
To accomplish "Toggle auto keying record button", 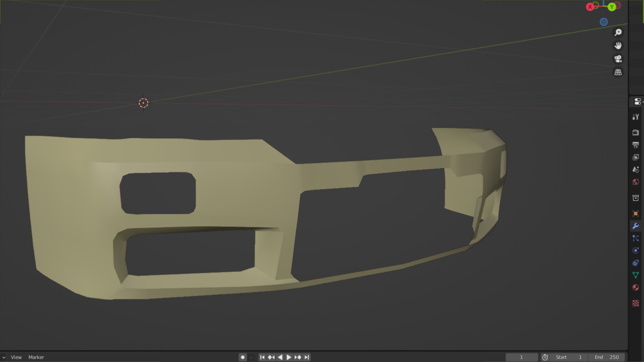I will point(243,357).
